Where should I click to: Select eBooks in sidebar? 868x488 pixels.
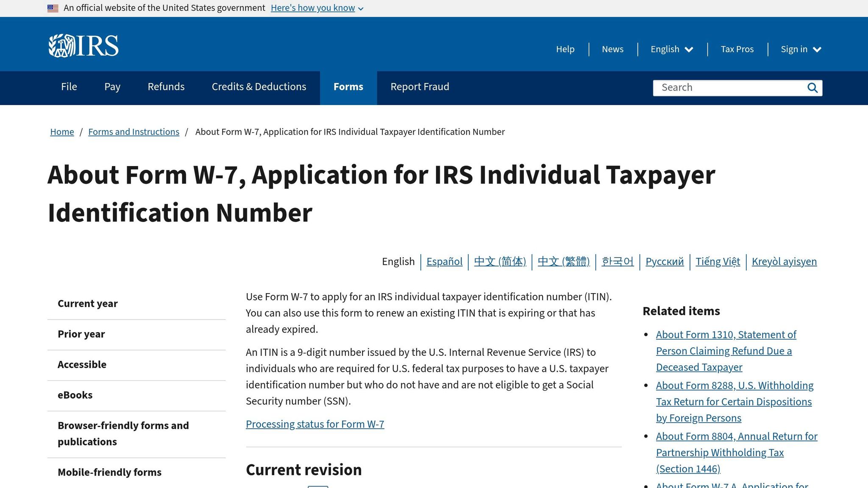pyautogui.click(x=136, y=396)
